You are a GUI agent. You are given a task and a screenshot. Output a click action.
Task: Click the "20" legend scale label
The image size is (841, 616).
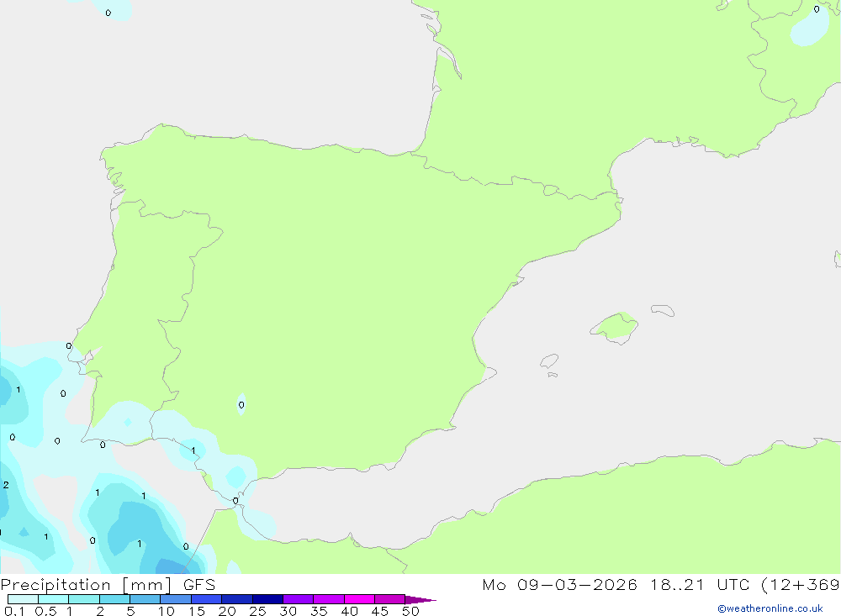pyautogui.click(x=227, y=611)
